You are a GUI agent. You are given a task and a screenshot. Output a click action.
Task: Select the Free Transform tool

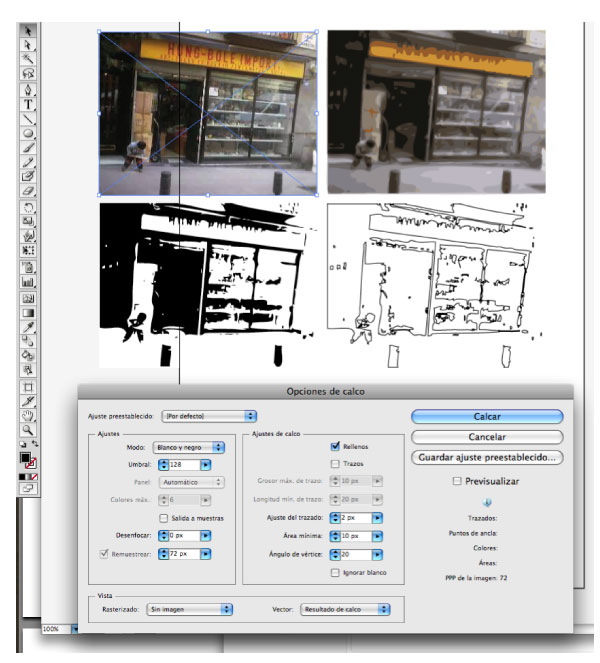pyautogui.click(x=28, y=250)
